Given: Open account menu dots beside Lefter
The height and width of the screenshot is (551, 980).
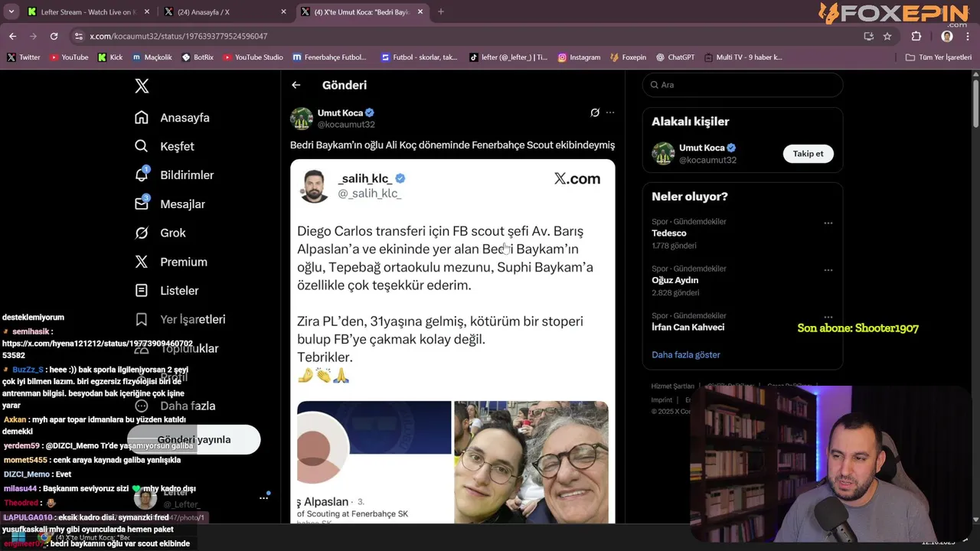Looking at the screenshot, I should 264,498.
